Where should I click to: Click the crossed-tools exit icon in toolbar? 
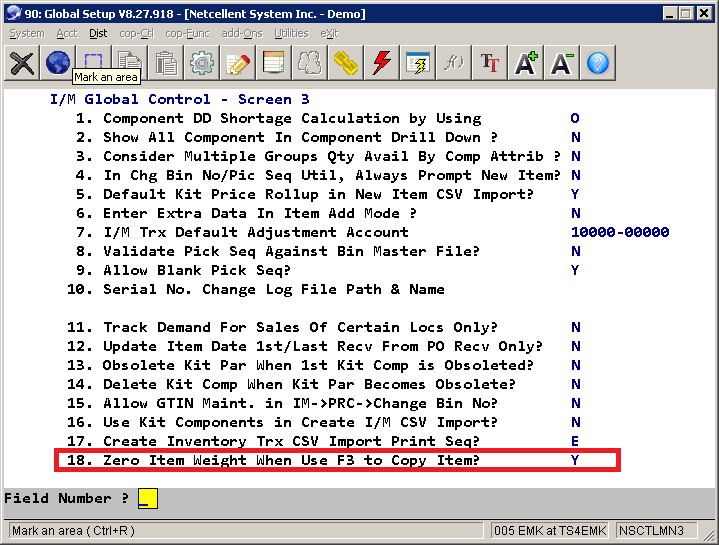[22, 63]
